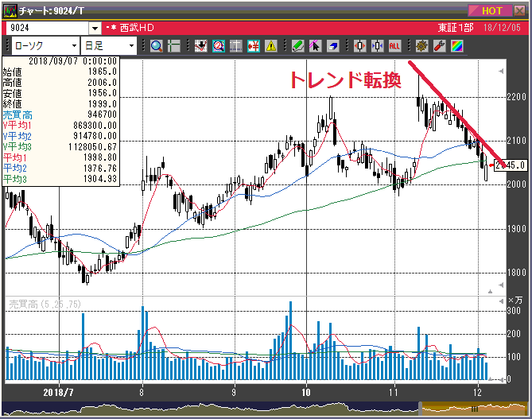Screen dimensions: 532x419
Task: Click the 1900 price axis label
Action: point(516,229)
